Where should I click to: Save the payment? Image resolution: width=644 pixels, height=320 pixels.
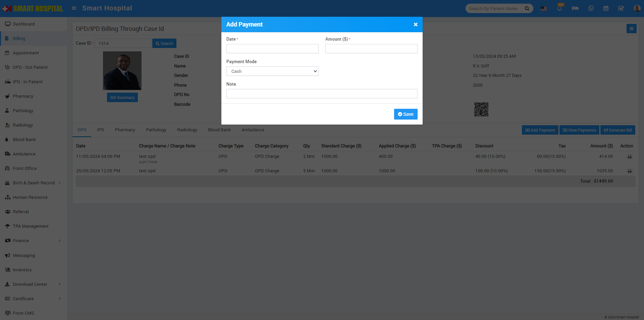405,114
